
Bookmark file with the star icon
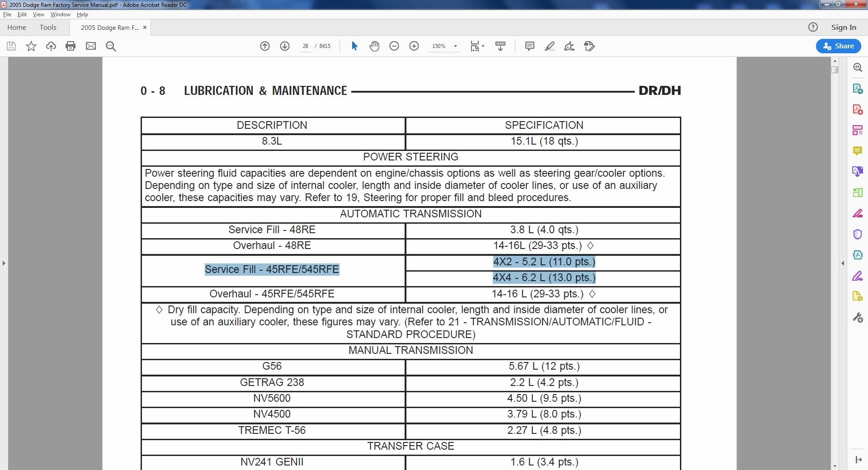click(x=31, y=46)
